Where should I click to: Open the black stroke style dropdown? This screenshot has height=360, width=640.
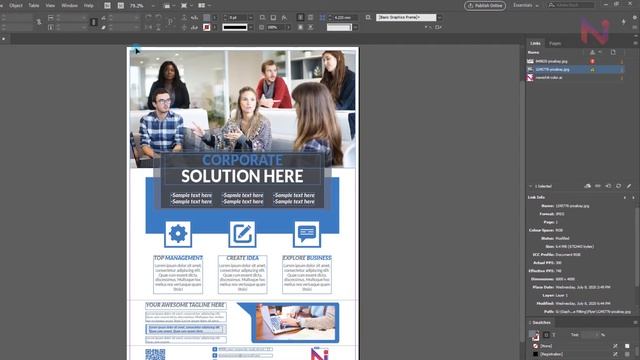[x=251, y=27]
